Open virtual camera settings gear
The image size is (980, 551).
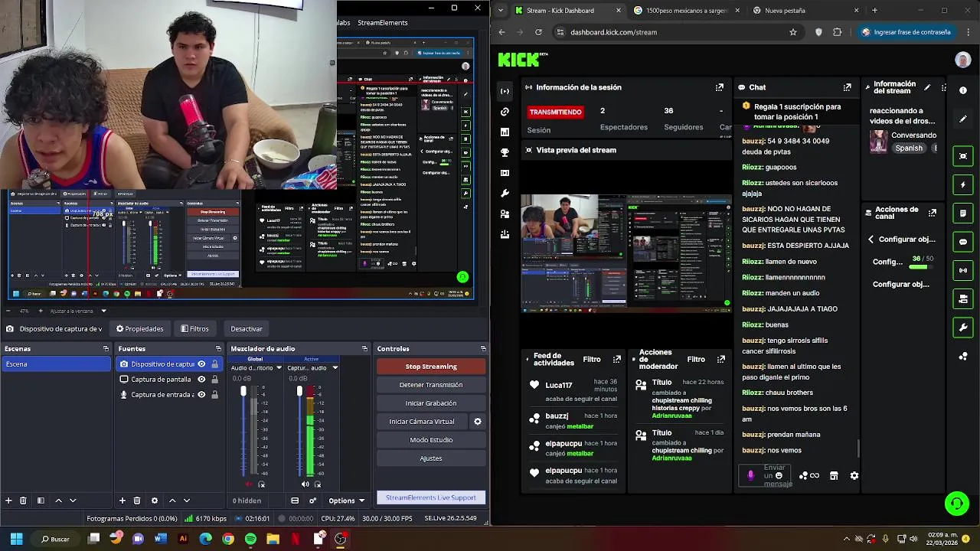pos(478,422)
